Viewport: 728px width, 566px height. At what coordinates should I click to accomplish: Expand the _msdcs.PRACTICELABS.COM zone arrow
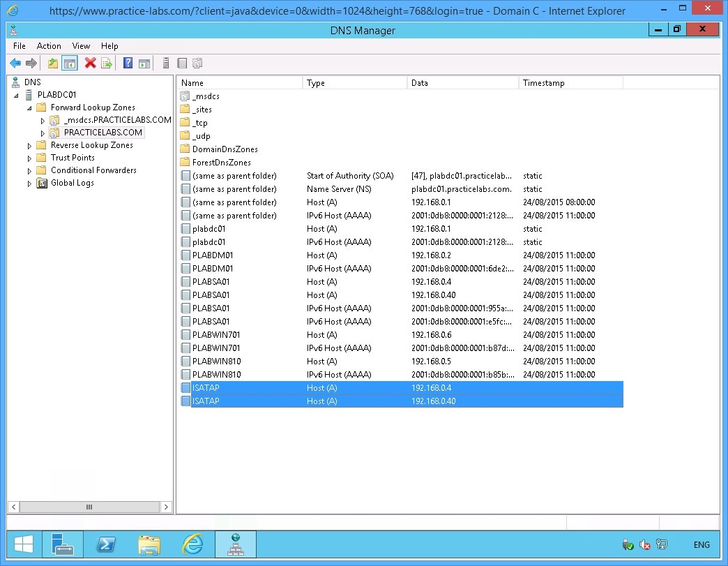point(43,121)
